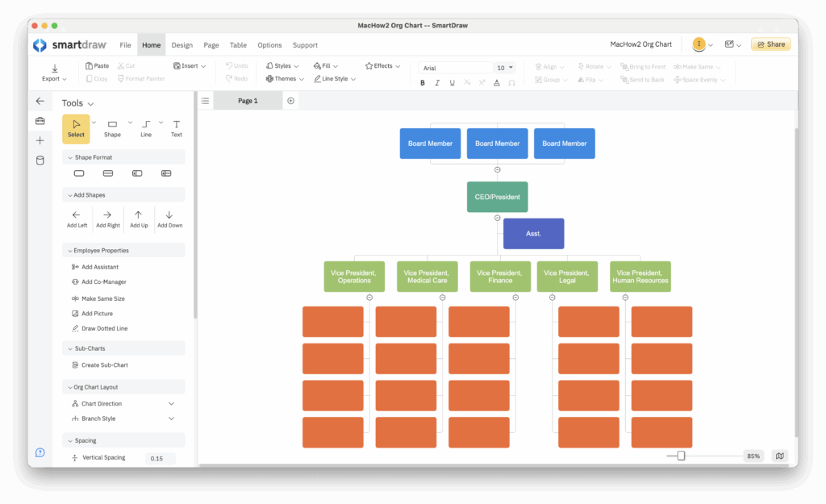This screenshot has width=826, height=504.
Task: Expand the Branch Style options
Action: [171, 419]
